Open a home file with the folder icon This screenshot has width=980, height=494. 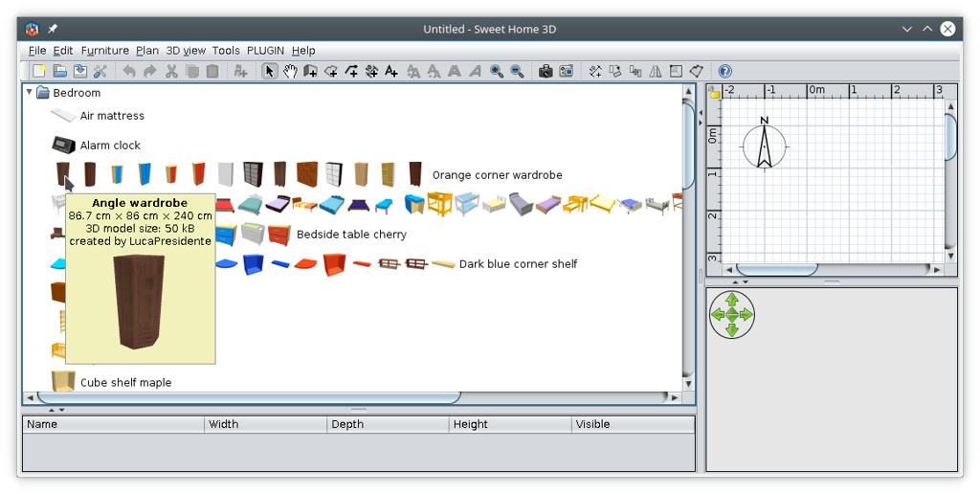point(59,71)
